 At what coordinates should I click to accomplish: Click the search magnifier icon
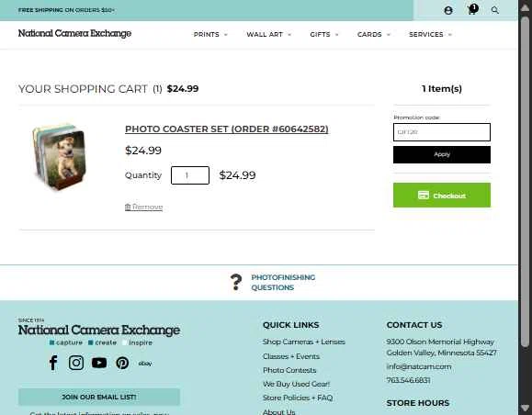coord(495,10)
